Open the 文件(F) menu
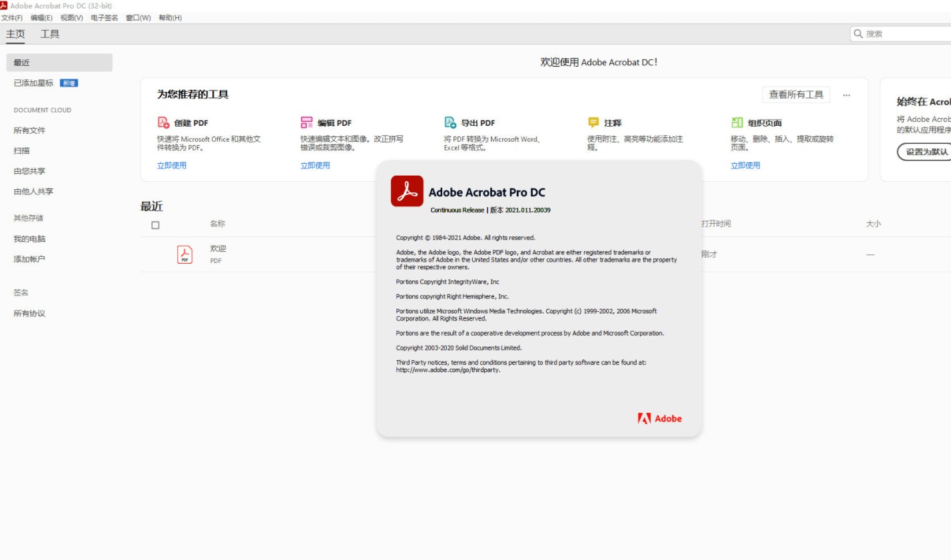This screenshot has width=951, height=560. coord(12,18)
